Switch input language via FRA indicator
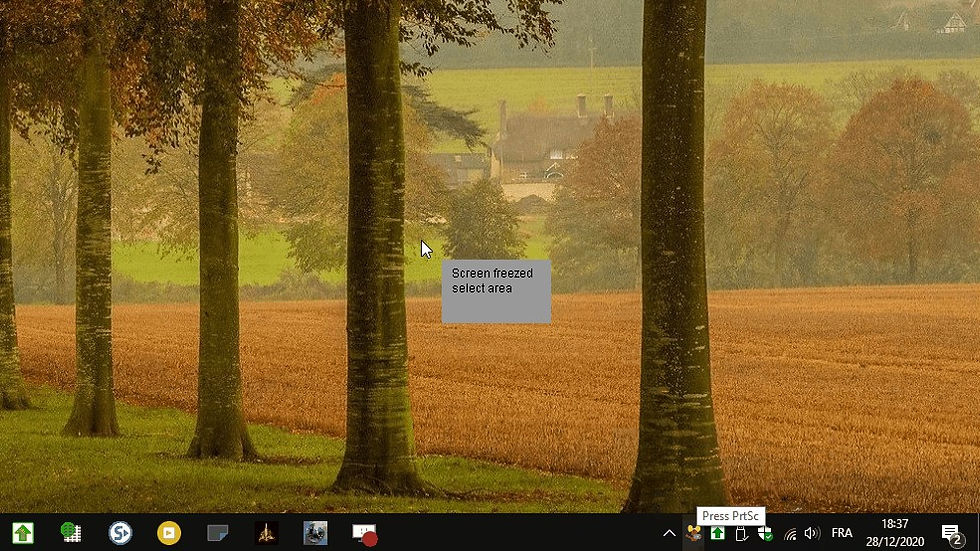 842,533
